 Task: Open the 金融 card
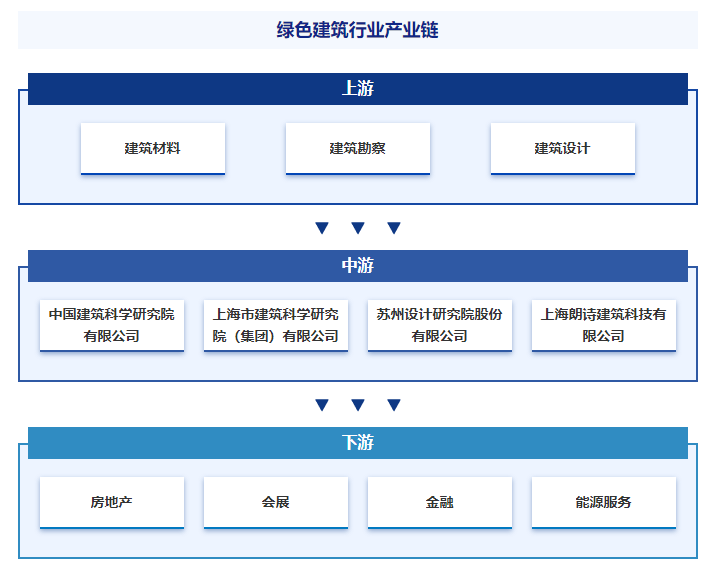[x=440, y=502]
